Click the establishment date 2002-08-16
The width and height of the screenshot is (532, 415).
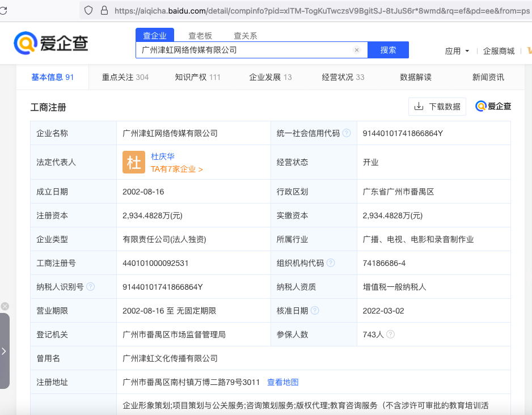click(143, 192)
